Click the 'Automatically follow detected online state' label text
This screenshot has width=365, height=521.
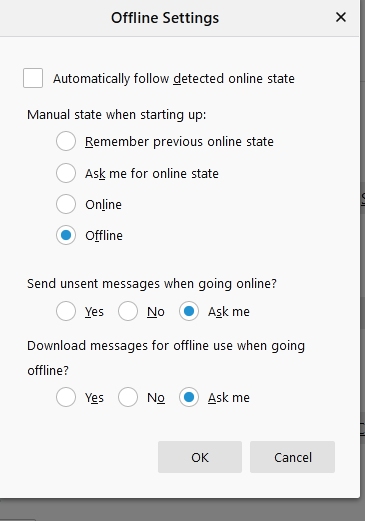pos(174,79)
